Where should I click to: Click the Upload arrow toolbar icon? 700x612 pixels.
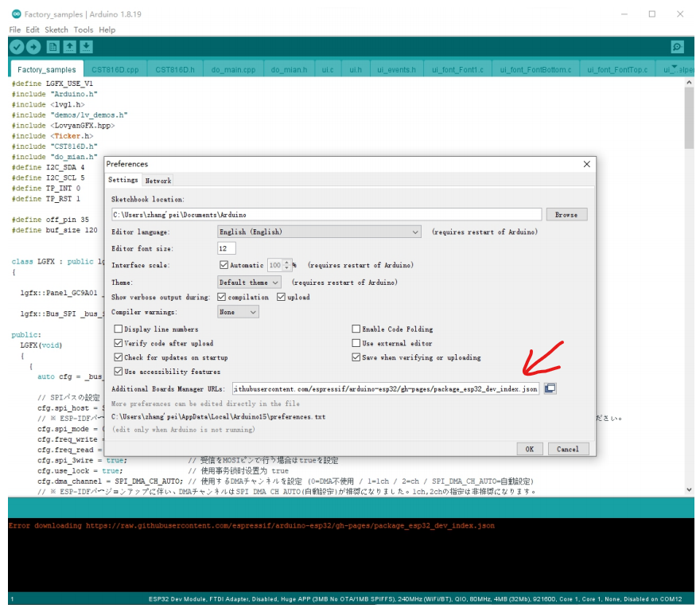[x=33, y=47]
